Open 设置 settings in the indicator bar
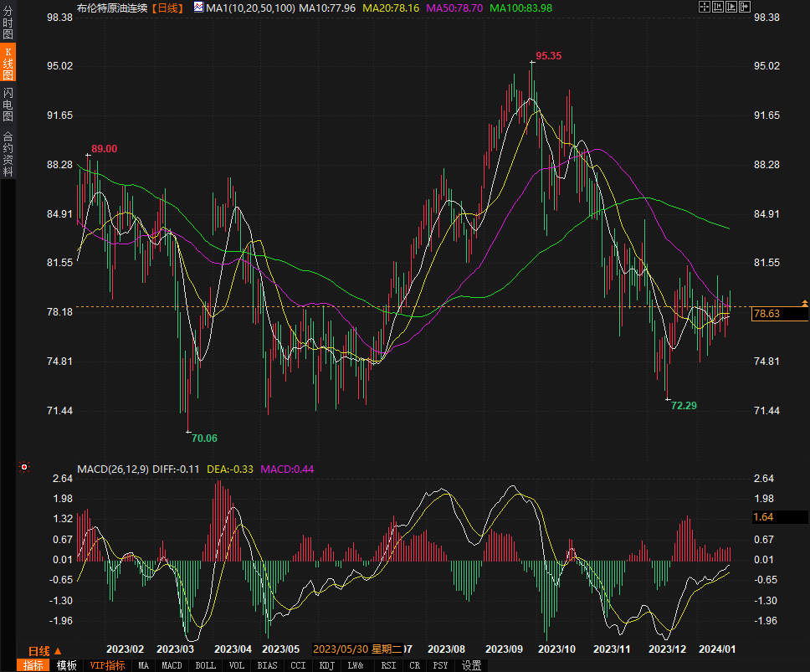Image resolution: width=810 pixels, height=672 pixels. coord(471,665)
